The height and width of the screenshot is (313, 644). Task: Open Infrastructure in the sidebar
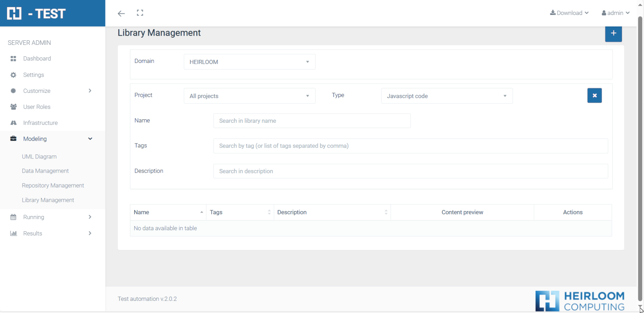tap(40, 123)
